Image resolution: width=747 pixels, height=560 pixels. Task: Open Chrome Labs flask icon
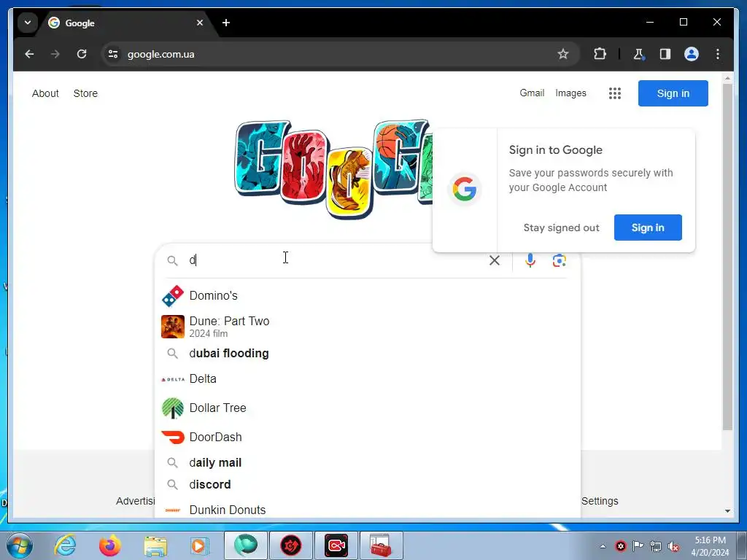tap(639, 54)
